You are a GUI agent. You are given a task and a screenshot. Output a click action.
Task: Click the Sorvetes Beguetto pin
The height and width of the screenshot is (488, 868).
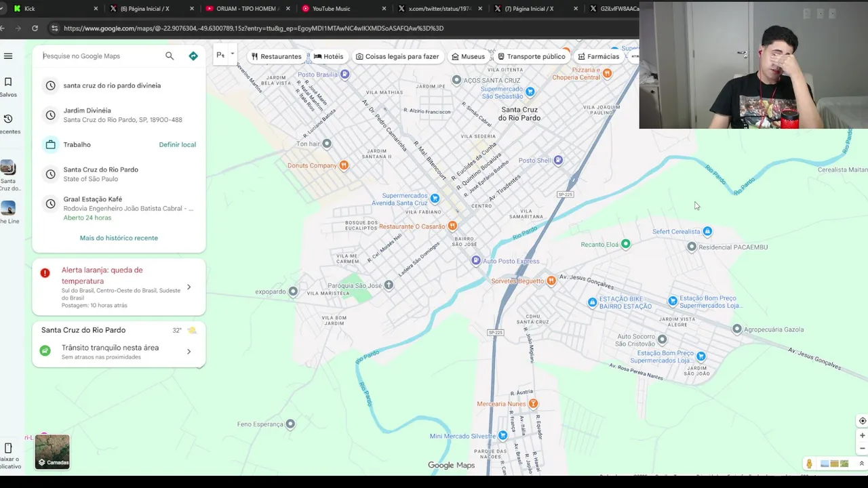551,281
